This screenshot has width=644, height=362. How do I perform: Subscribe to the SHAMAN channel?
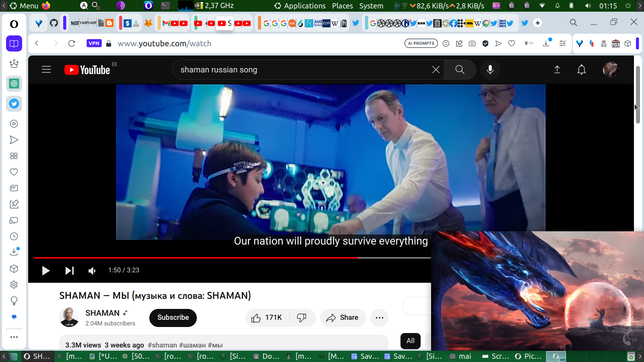173,318
